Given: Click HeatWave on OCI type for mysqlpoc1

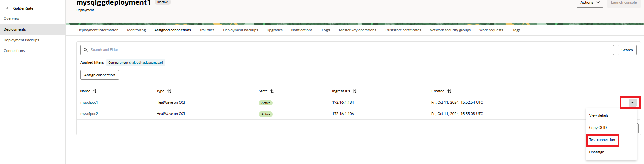Looking at the screenshot, I should [171, 102].
